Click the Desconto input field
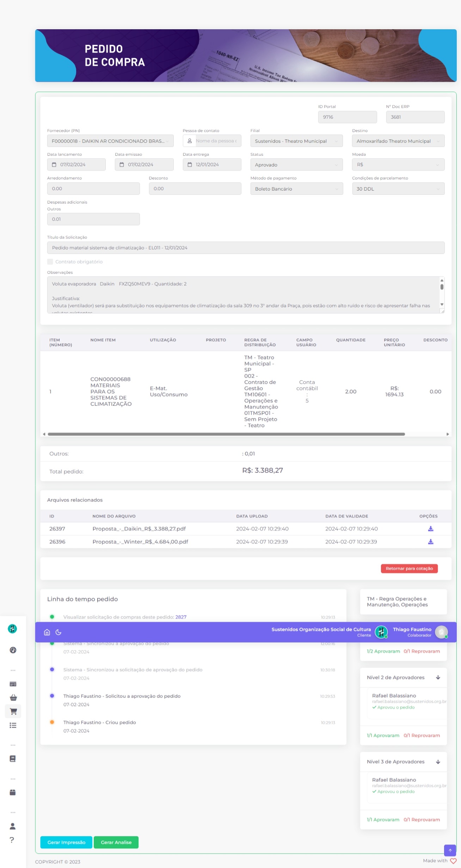This screenshot has height=868, width=461. coord(195,188)
